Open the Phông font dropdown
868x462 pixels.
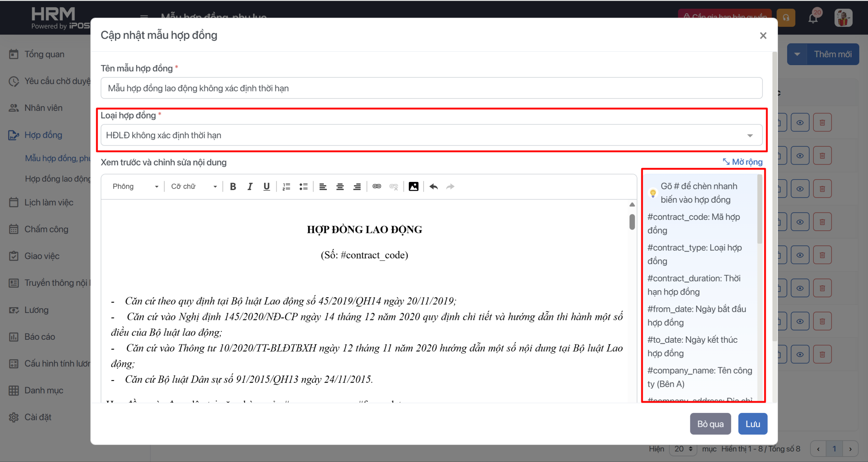(135, 187)
